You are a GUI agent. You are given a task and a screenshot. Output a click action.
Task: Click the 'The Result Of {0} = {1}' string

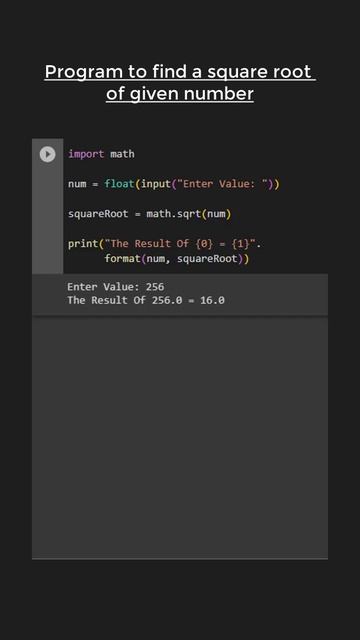tap(180, 244)
